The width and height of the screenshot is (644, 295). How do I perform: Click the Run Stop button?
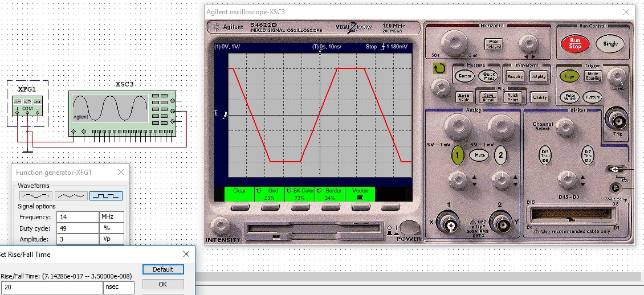(575, 43)
